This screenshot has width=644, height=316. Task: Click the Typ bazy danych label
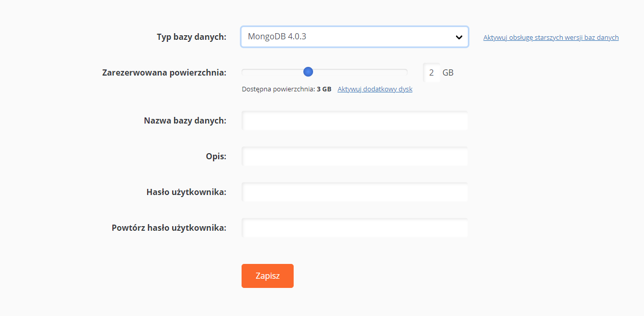point(192,37)
